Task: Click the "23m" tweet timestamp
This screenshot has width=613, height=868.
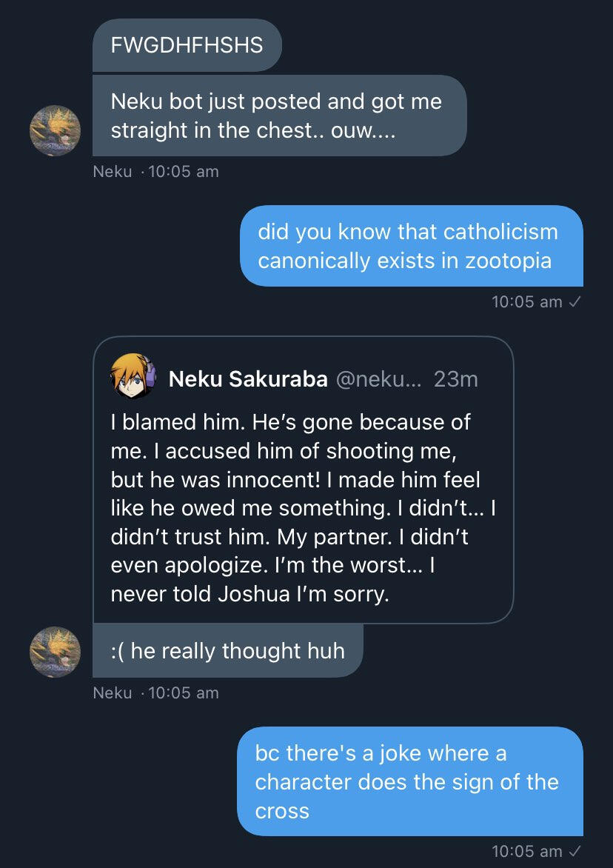Action: [455, 379]
